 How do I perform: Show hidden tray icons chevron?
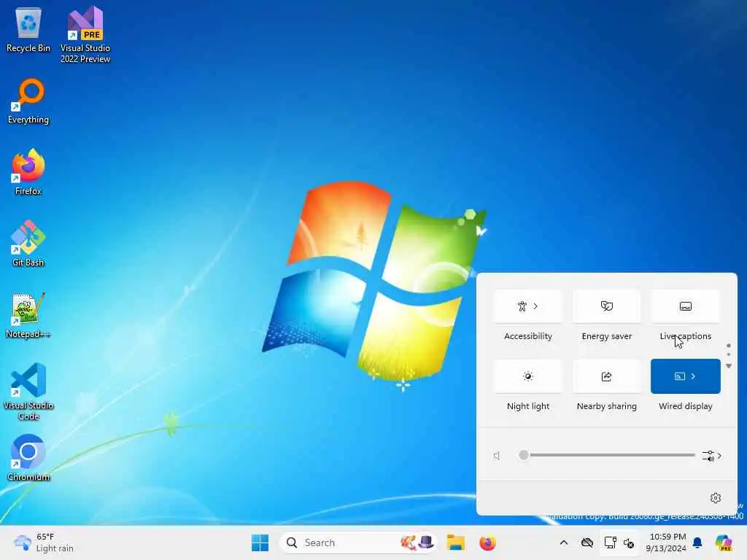[564, 542]
